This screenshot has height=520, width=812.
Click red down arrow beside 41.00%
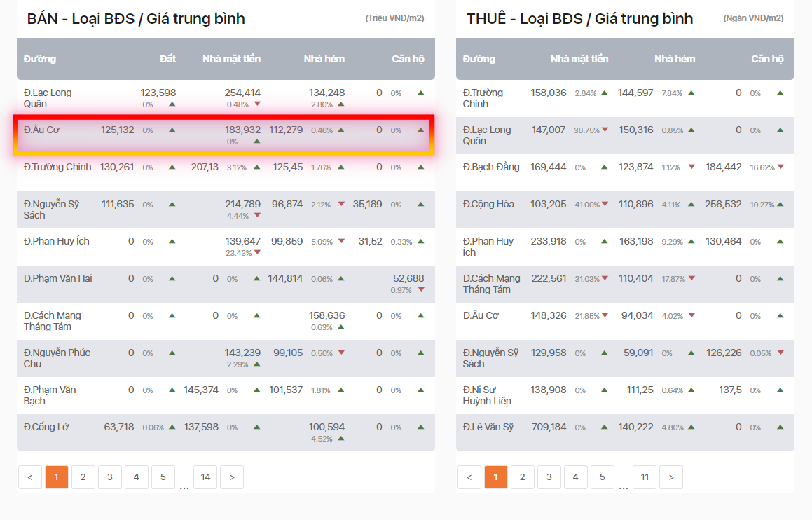click(605, 205)
